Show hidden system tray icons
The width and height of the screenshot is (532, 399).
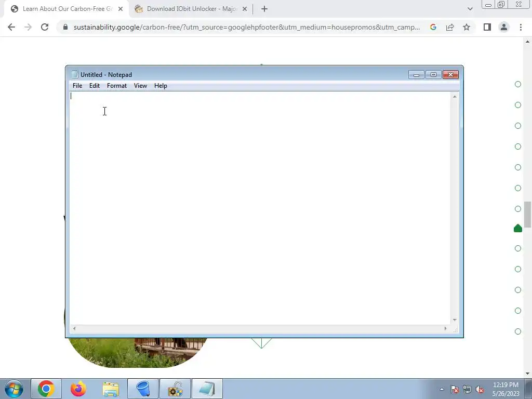tap(442, 389)
